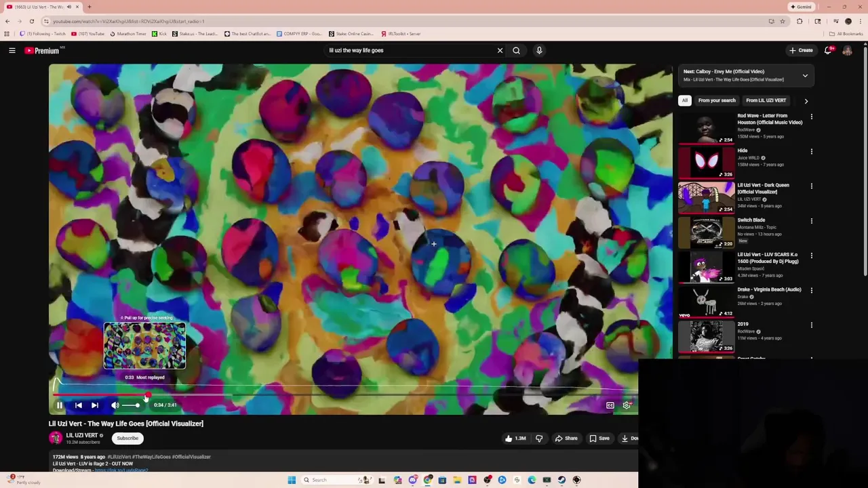Screen dimensions: 868x488
Task: Go back in the browser
Action: tap(7, 21)
